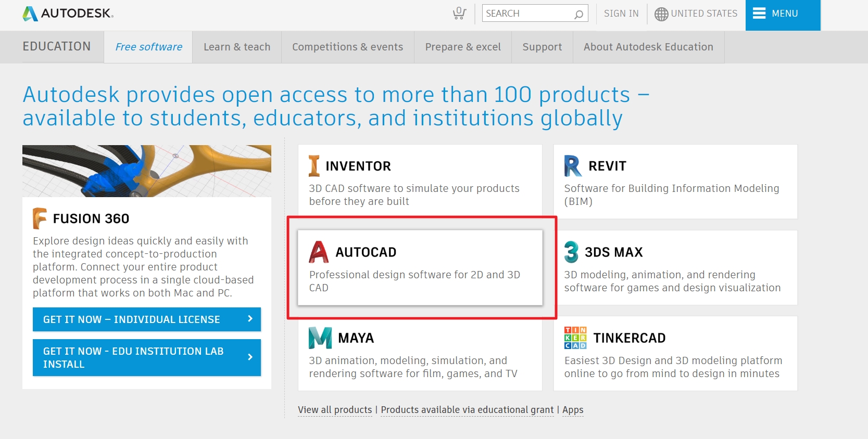
Task: Click the FUSION 360 title
Action: tap(91, 218)
